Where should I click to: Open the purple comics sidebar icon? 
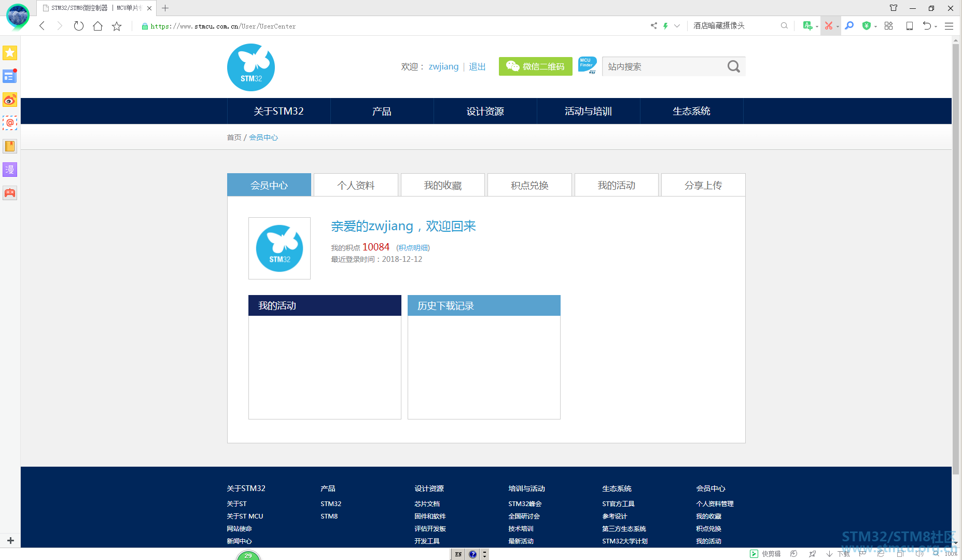(x=10, y=170)
